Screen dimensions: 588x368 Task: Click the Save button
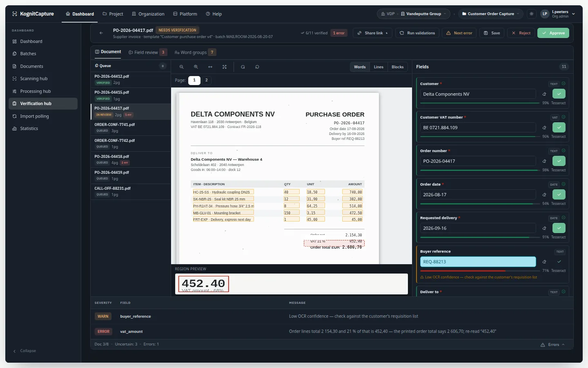point(492,33)
